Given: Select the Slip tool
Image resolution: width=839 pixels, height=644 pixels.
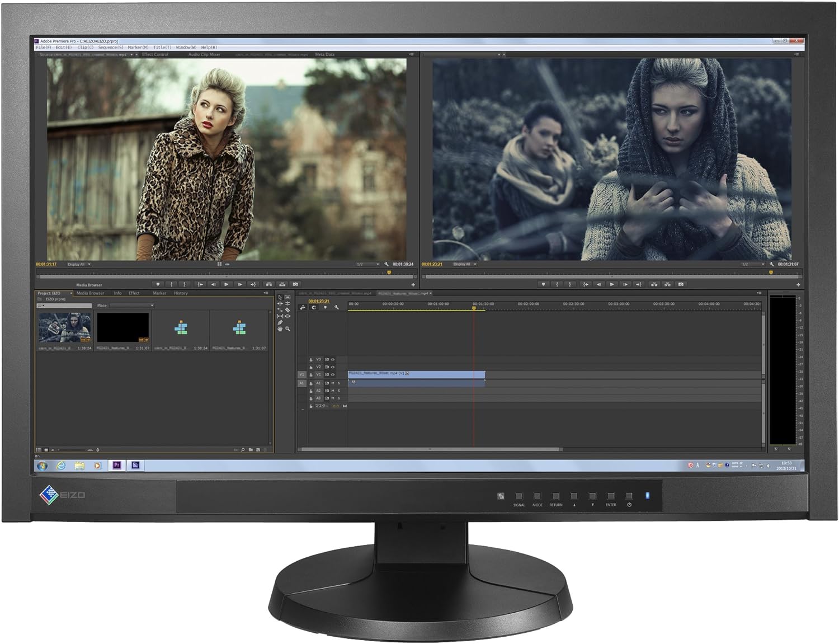Looking at the screenshot, I should tap(280, 316).
